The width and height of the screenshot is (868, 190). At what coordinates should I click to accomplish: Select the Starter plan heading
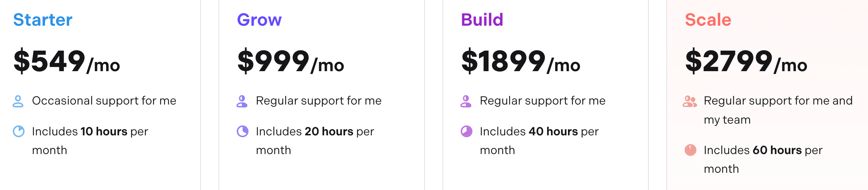pos(43,20)
